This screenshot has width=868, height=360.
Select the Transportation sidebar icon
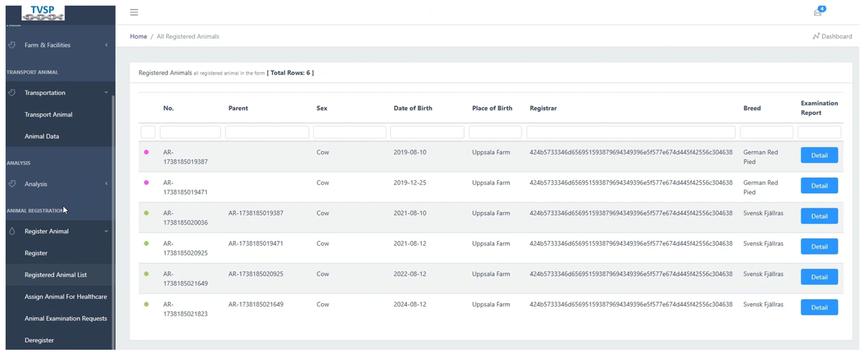tap(12, 93)
